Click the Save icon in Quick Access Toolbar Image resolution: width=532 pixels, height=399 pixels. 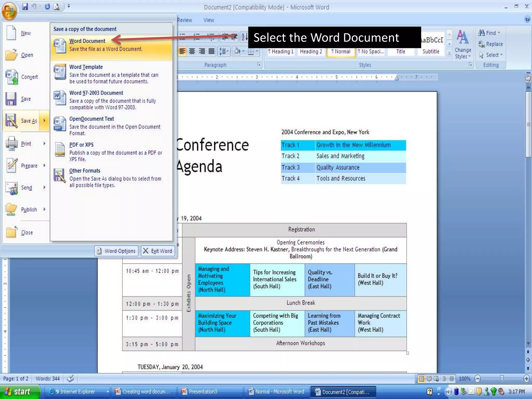pyautogui.click(x=25, y=6)
